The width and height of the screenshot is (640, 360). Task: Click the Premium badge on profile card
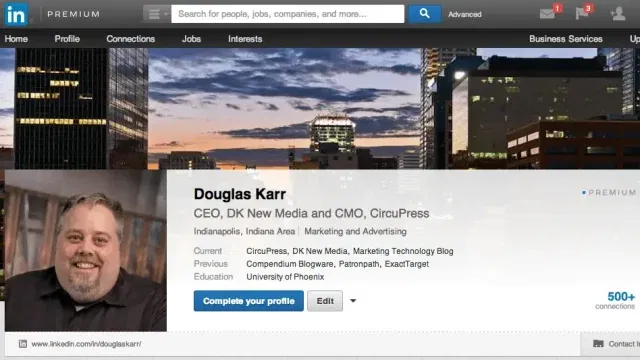(x=609, y=192)
